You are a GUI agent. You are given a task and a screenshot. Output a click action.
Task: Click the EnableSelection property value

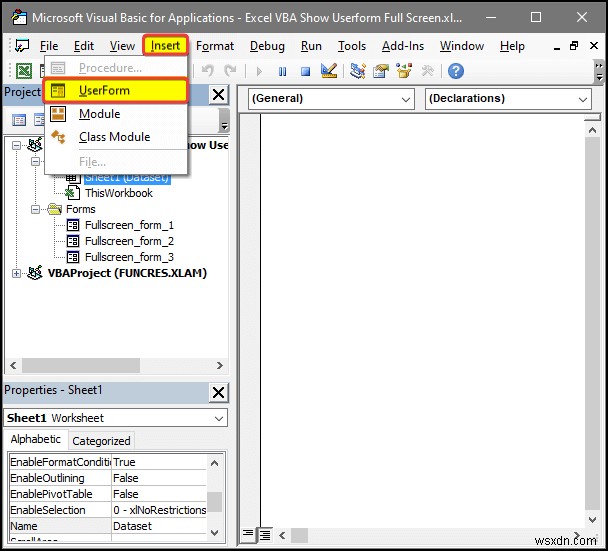pos(159,510)
